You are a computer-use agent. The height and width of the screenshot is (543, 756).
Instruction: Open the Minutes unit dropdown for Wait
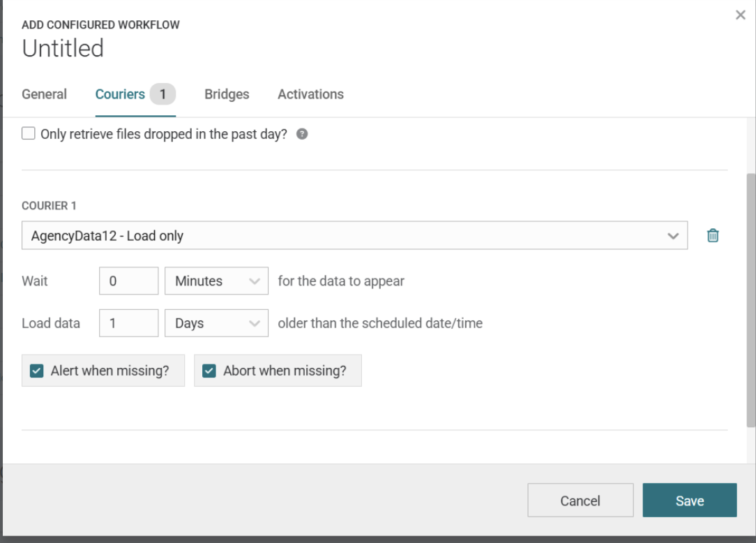pyautogui.click(x=216, y=281)
